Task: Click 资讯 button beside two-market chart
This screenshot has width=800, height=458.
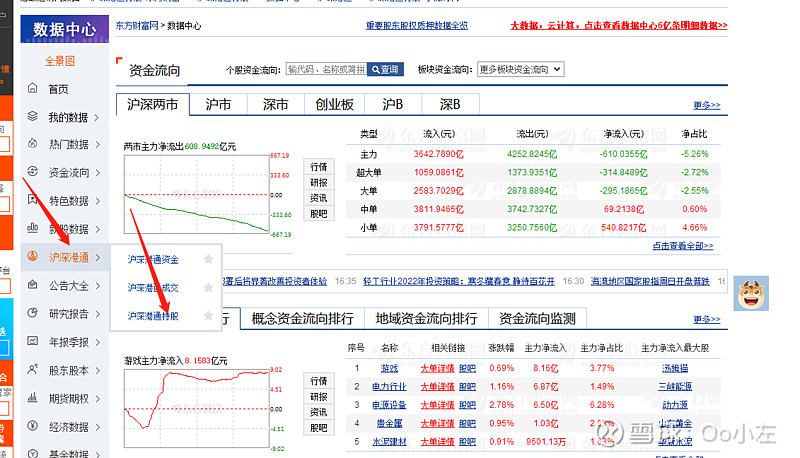Action: (319, 198)
